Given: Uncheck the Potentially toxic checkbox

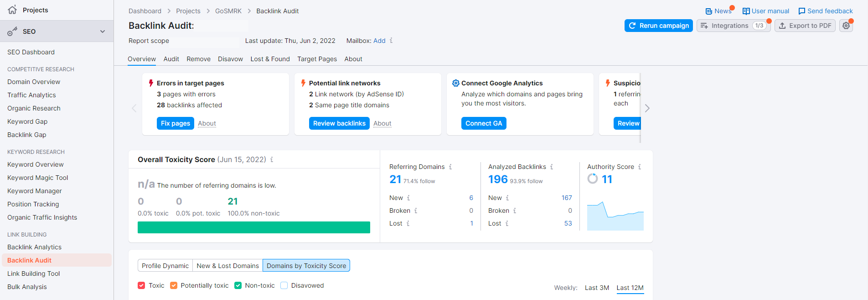Looking at the screenshot, I should (x=174, y=285).
